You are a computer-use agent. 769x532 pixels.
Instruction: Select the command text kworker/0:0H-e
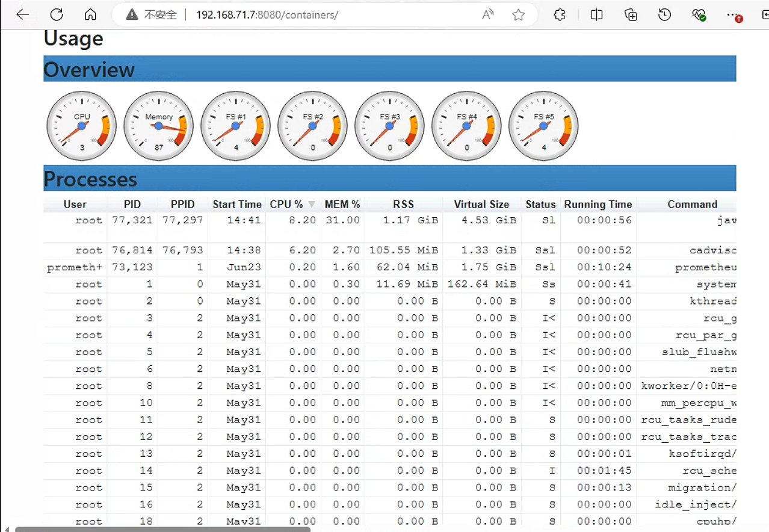pyautogui.click(x=689, y=386)
